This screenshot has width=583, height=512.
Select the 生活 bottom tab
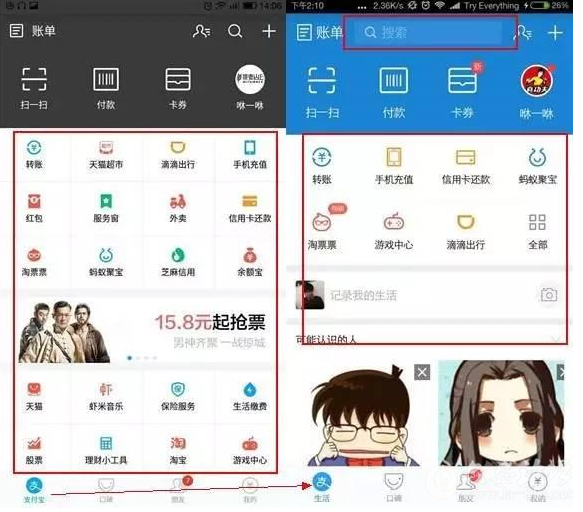(322, 487)
